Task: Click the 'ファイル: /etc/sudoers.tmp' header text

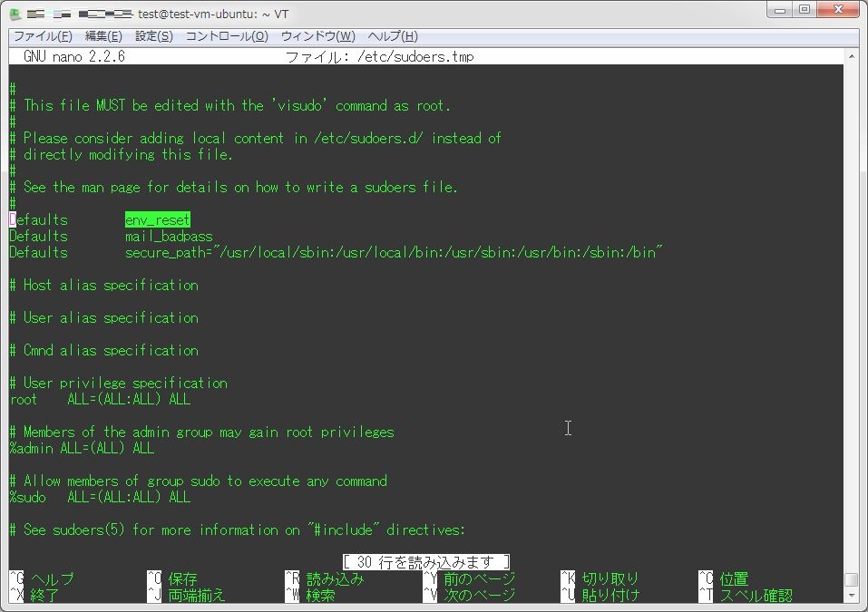Action: 380,56
